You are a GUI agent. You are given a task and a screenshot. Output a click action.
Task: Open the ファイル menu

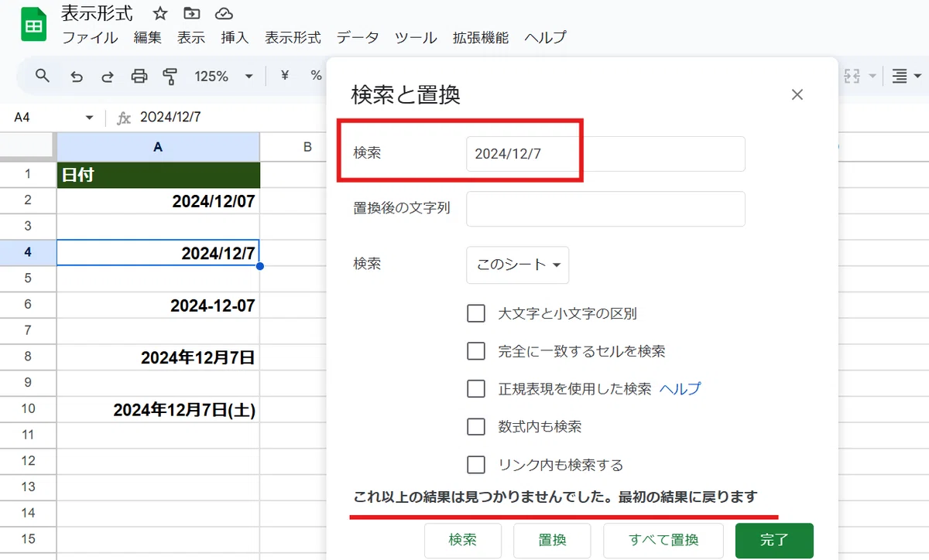tap(90, 37)
